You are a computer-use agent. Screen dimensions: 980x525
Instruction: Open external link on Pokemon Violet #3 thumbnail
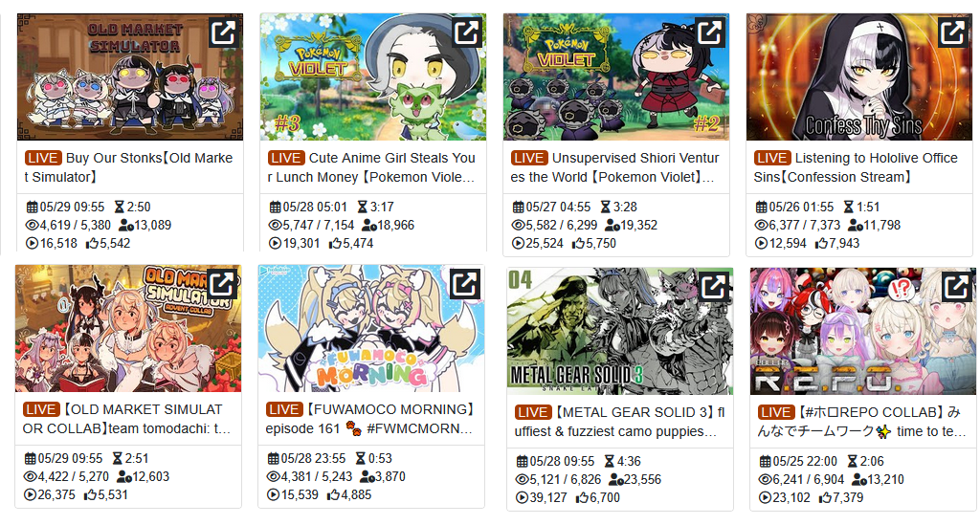click(466, 32)
